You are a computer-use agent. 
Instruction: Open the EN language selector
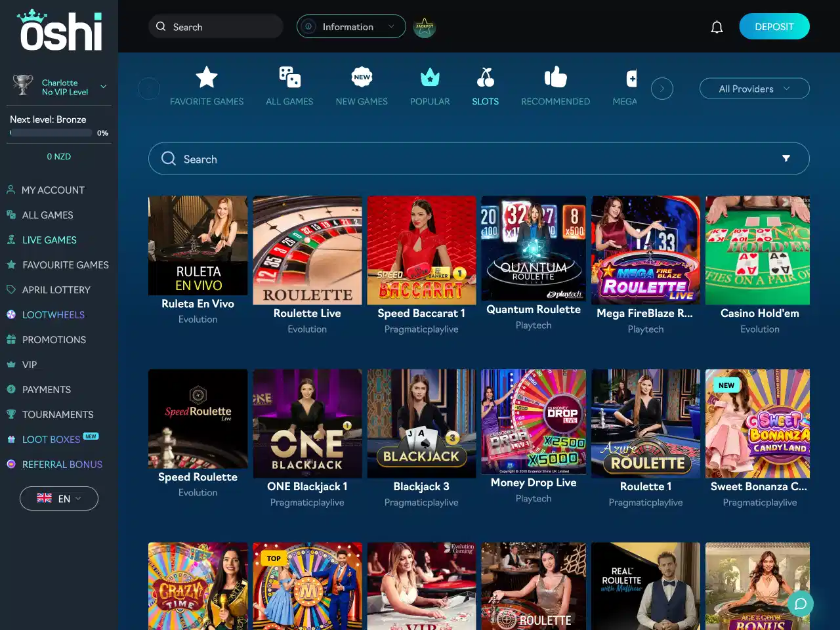coord(59,499)
